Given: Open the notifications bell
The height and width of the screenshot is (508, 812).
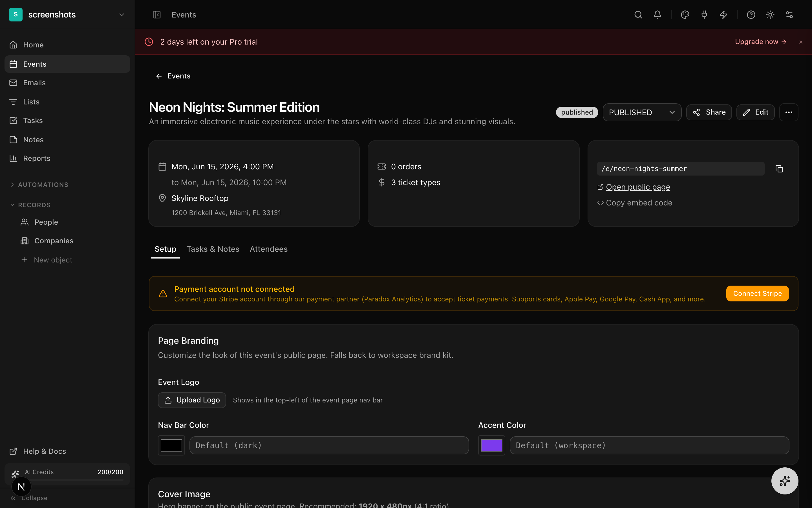Looking at the screenshot, I should coord(657,14).
